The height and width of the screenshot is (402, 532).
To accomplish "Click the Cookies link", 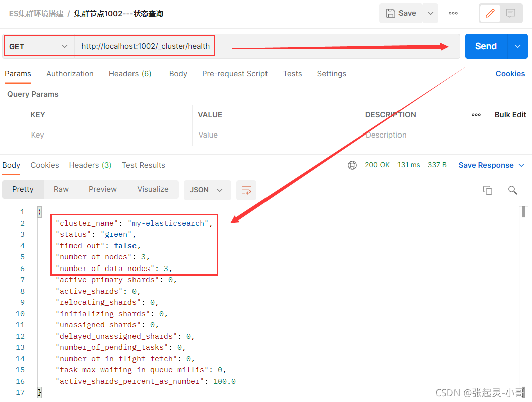I will tap(510, 74).
